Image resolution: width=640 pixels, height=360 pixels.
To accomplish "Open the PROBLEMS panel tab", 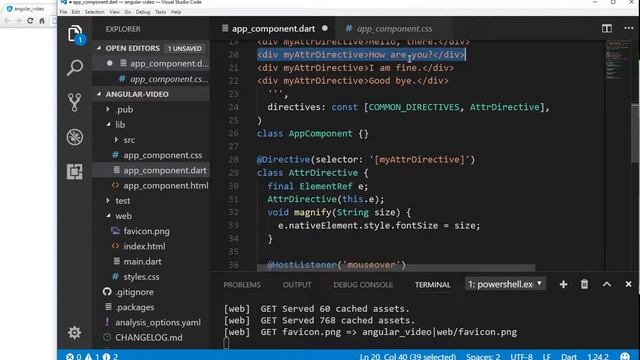I will 242,284.
